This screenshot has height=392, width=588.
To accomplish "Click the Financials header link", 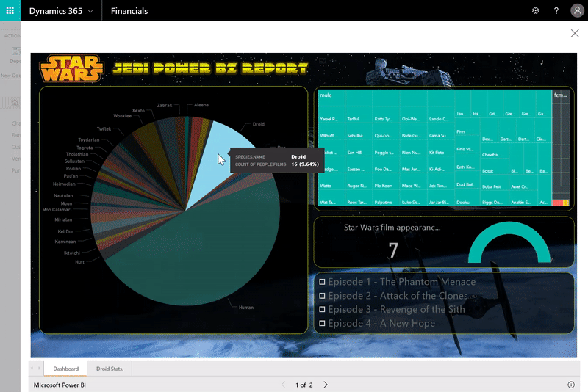I will (129, 11).
